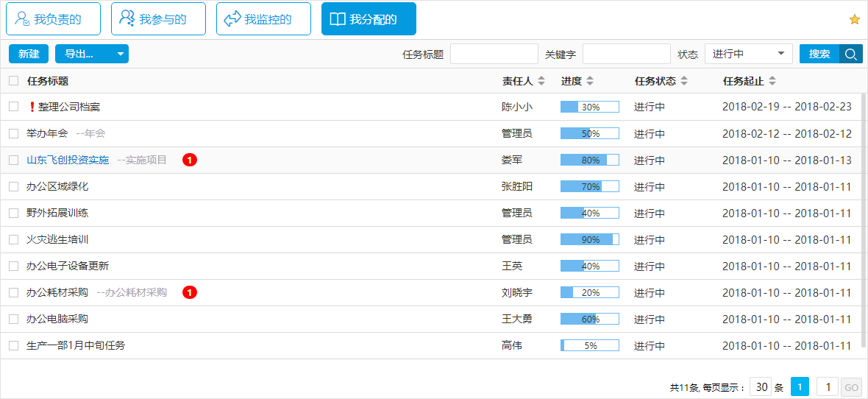The image size is (868, 399).
Task: Open the 我监控的 tab
Action: pyautogui.click(x=263, y=19)
